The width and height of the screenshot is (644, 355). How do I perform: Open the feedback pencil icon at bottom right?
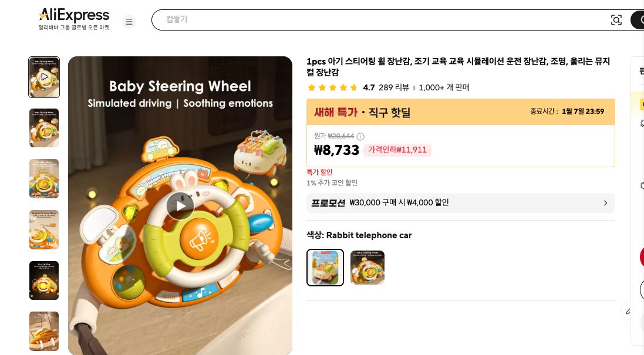pyautogui.click(x=629, y=310)
